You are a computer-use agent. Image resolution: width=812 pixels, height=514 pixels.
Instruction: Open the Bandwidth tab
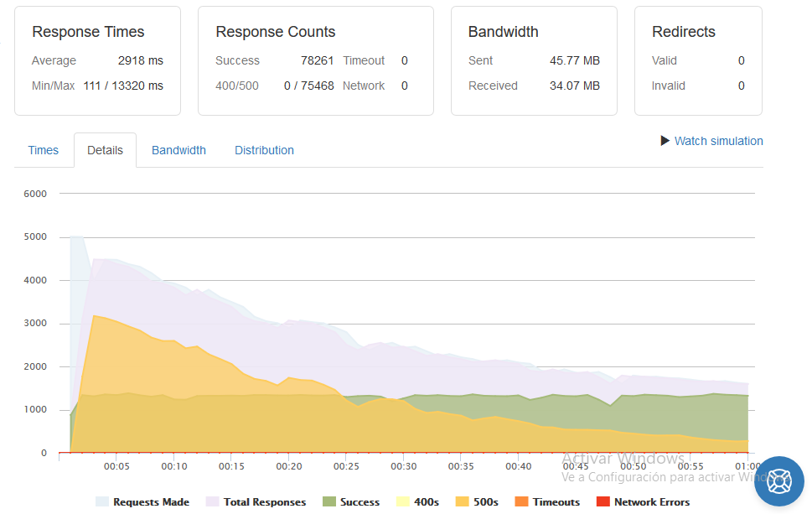[178, 150]
